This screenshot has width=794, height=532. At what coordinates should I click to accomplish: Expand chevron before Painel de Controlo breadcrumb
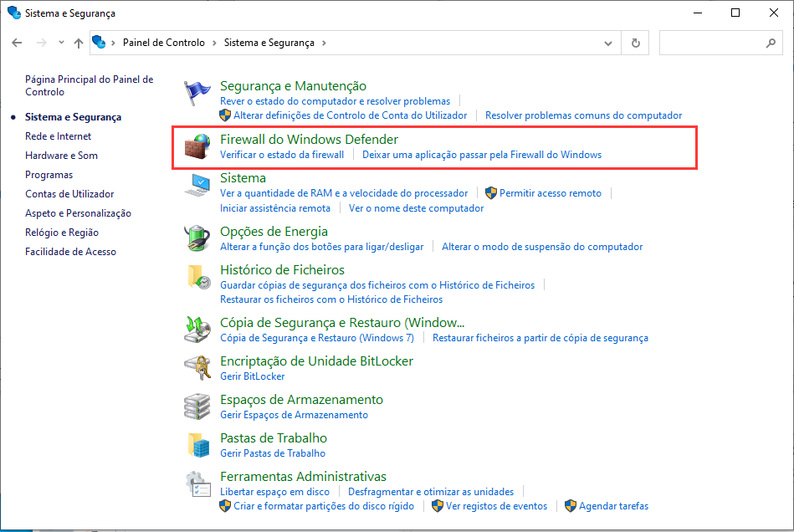[x=113, y=43]
